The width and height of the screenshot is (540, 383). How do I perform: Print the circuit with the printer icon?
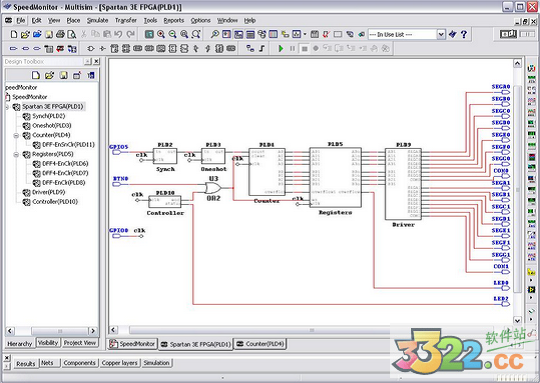[60, 34]
